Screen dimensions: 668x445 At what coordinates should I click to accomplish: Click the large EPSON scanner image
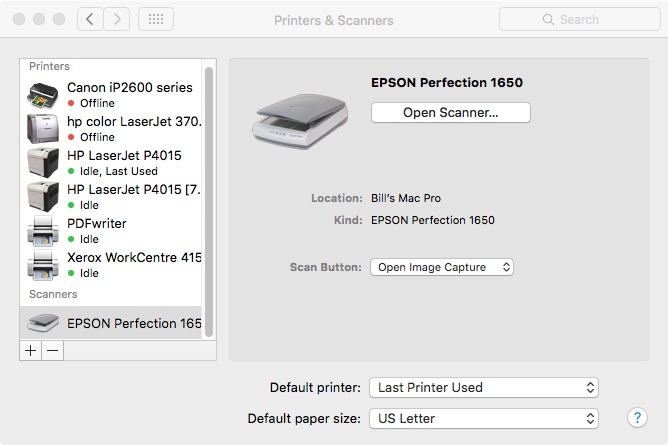(300, 121)
